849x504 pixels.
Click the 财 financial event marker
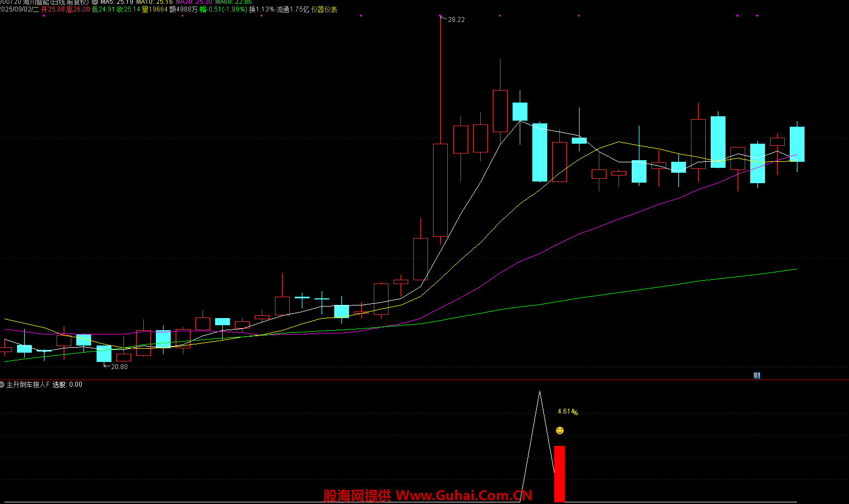pos(757,376)
